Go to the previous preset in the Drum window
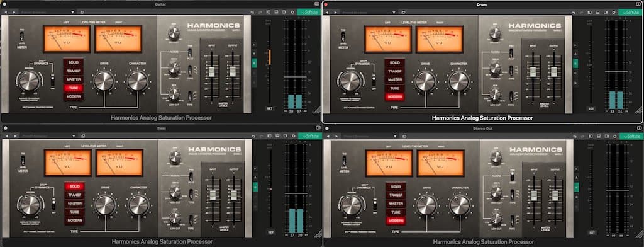 click(327, 13)
